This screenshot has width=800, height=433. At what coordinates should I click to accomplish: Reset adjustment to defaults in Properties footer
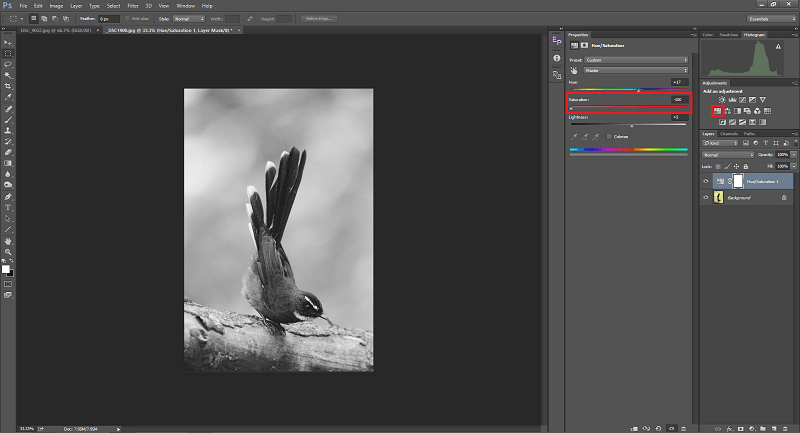(658, 429)
